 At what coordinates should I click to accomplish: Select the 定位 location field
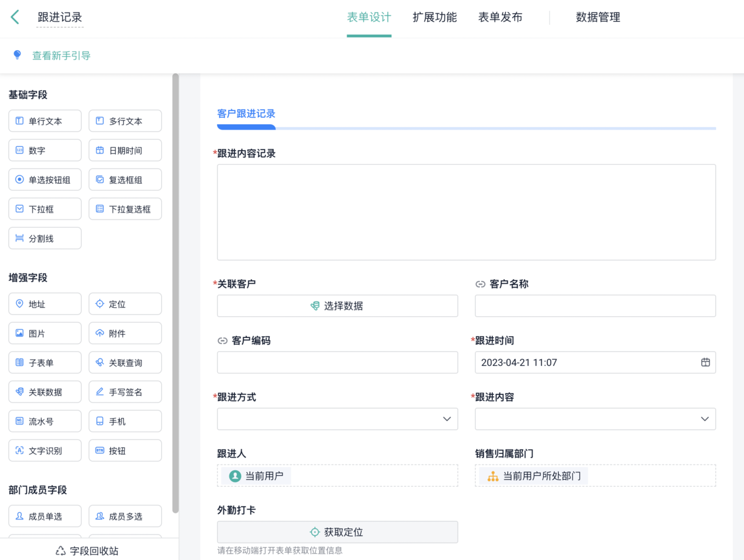125,304
